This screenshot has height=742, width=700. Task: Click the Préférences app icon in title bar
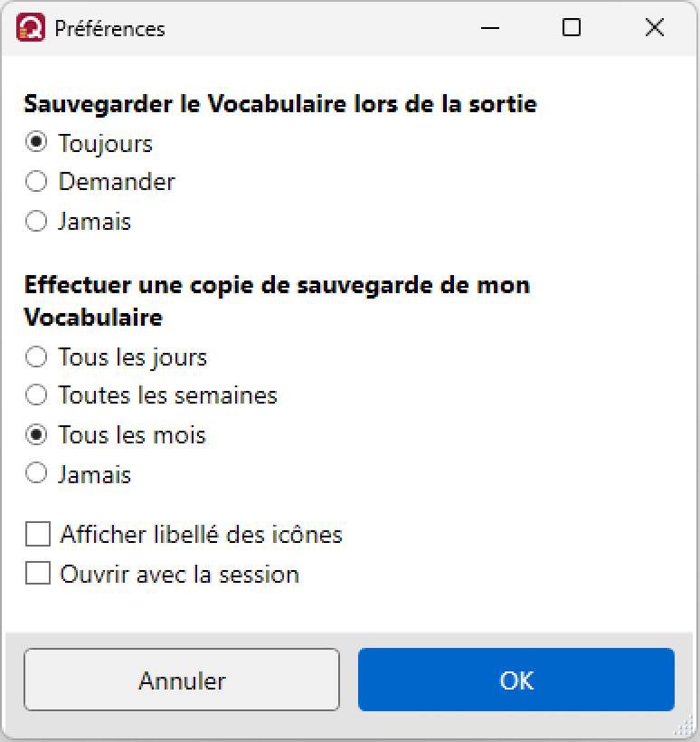(31, 27)
